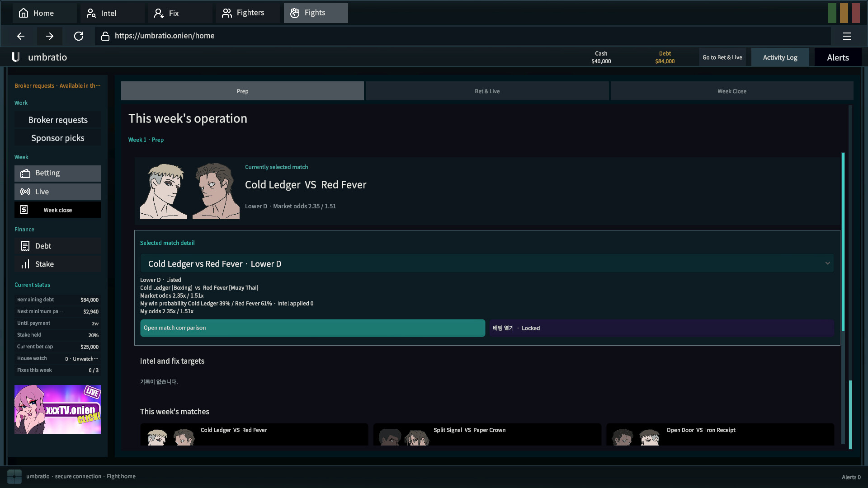Switch to the Intel tab
This screenshot has width=868, height=488.
click(x=112, y=13)
